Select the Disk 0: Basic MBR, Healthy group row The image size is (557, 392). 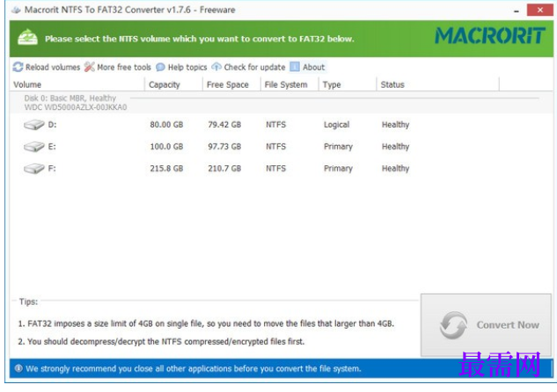click(282, 103)
